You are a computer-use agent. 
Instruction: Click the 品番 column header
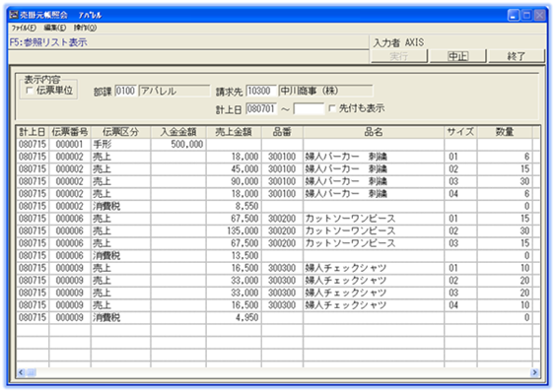(x=282, y=132)
